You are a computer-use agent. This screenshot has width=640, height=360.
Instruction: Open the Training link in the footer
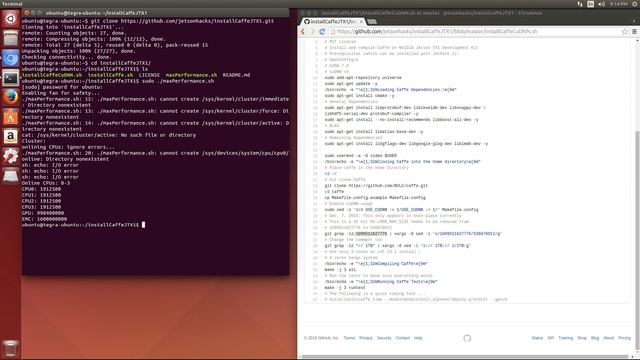coord(566,338)
